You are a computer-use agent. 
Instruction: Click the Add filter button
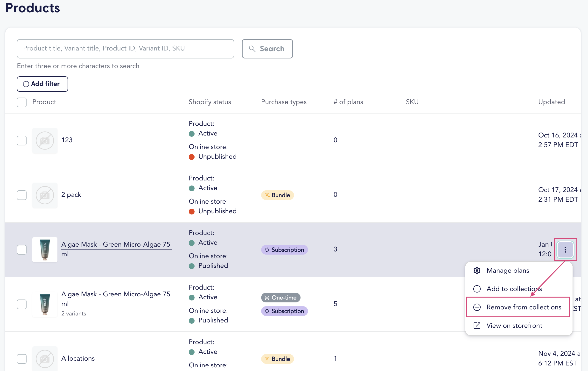tap(42, 84)
